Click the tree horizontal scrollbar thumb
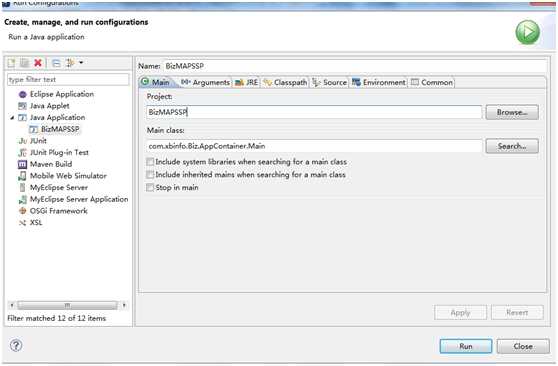558x366 pixels. [x=67, y=305]
